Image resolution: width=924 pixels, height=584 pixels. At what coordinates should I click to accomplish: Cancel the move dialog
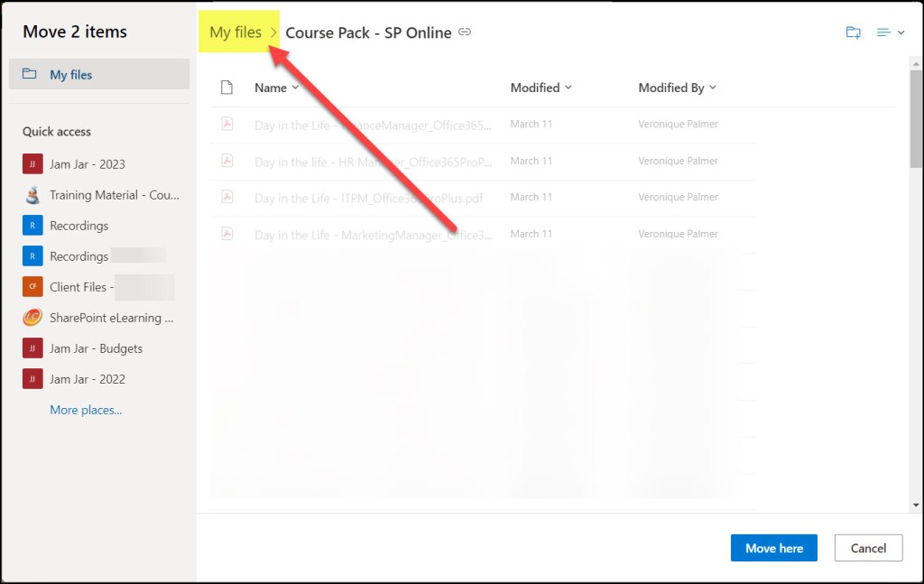pos(868,548)
